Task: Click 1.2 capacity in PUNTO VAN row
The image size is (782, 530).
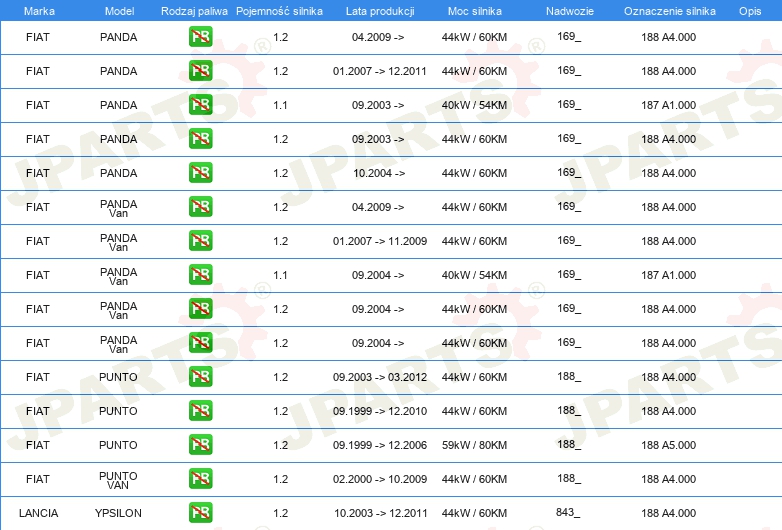Action: coord(280,479)
